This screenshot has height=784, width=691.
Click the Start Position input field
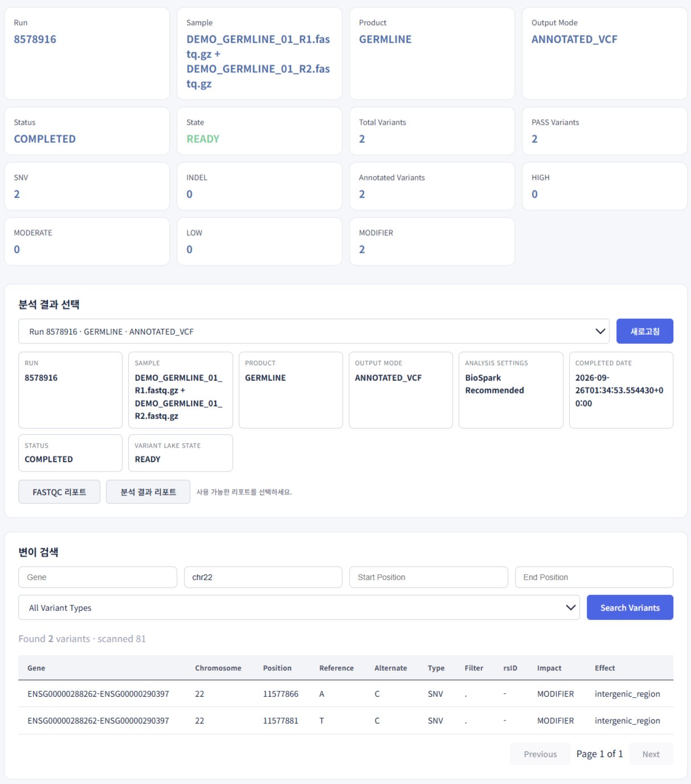point(428,577)
